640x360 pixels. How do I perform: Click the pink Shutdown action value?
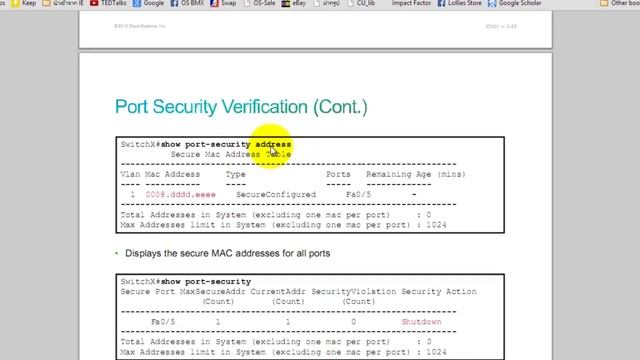(421, 322)
